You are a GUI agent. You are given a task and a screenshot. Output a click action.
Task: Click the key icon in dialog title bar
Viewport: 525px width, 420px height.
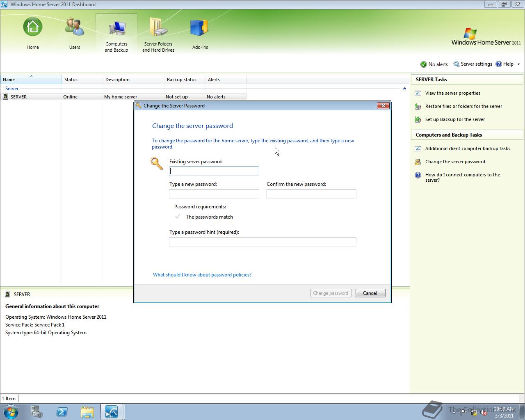coord(138,105)
